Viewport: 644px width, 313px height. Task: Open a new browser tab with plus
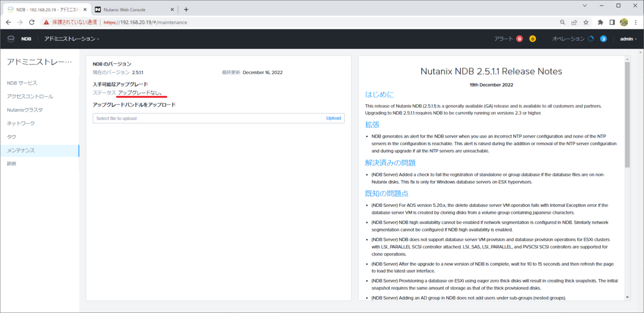[186, 9]
